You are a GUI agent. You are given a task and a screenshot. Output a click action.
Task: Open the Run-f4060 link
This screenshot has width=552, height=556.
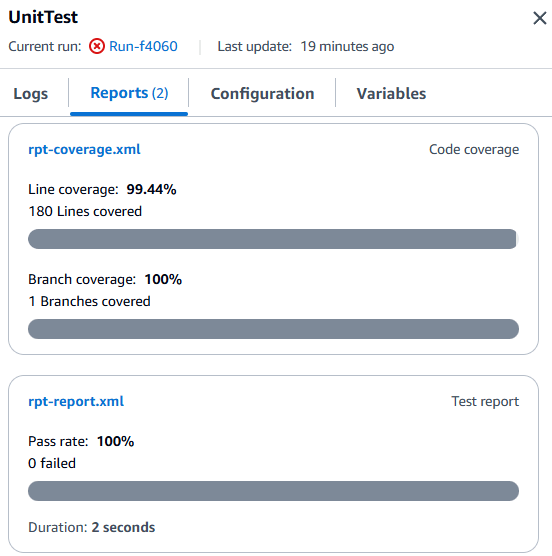143,46
